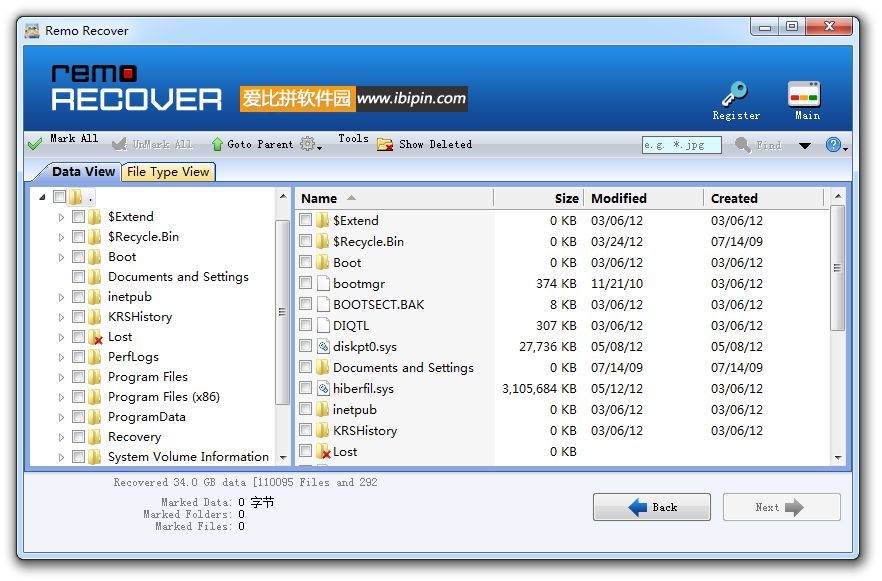Click 27,736 KB size of diskpt0.sys
The image size is (882, 581).
(547, 346)
